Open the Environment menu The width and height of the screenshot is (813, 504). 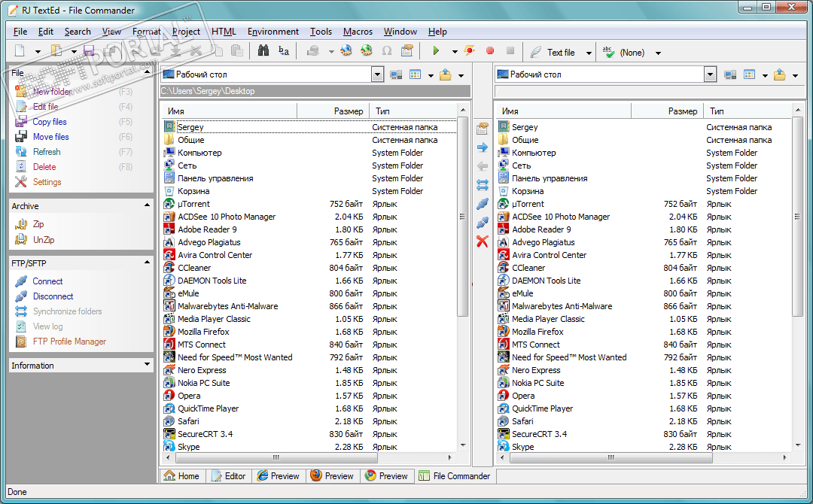273,32
